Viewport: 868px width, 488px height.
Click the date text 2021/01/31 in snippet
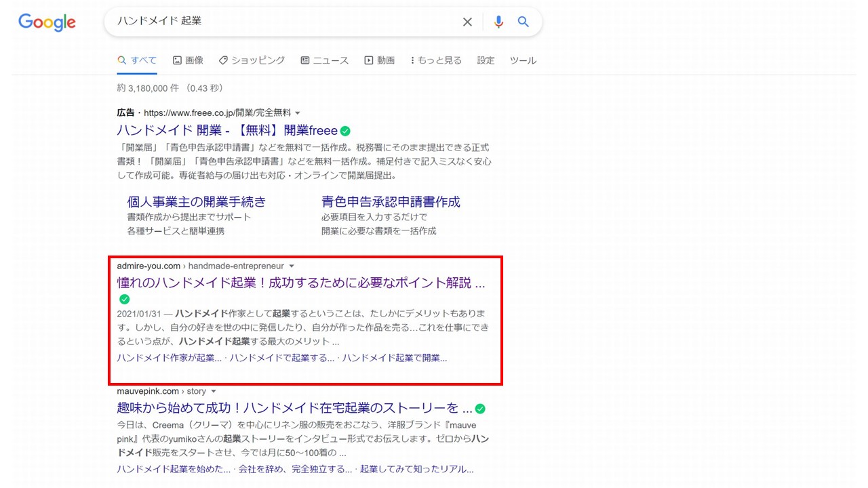(138, 314)
